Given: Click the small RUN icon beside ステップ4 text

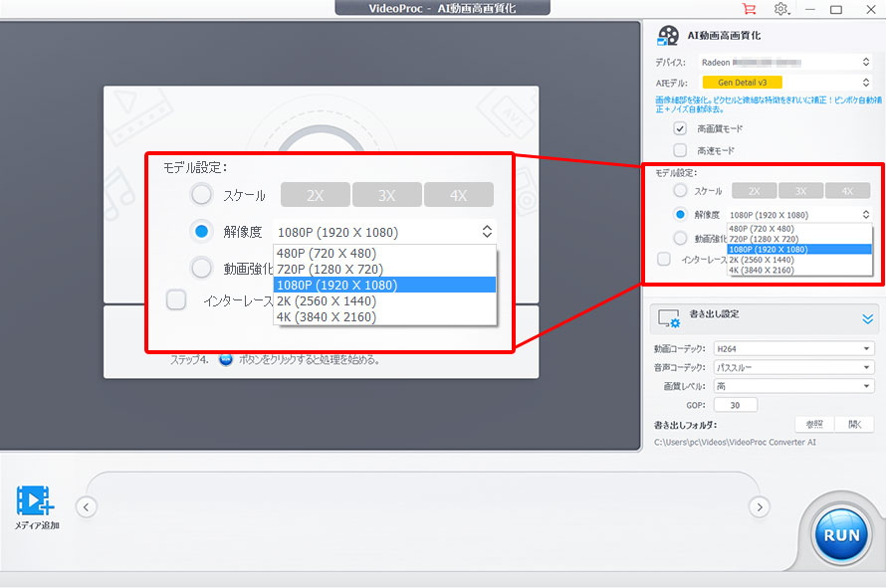Looking at the screenshot, I should (225, 359).
